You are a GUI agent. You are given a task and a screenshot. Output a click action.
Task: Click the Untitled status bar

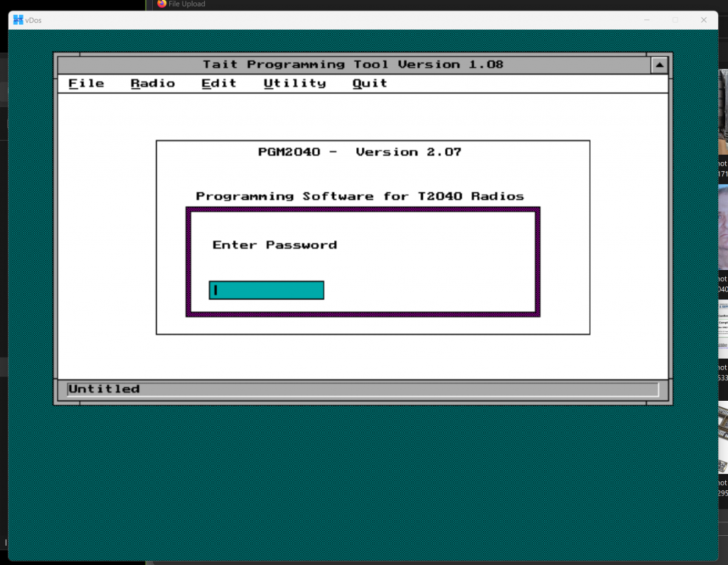363,389
